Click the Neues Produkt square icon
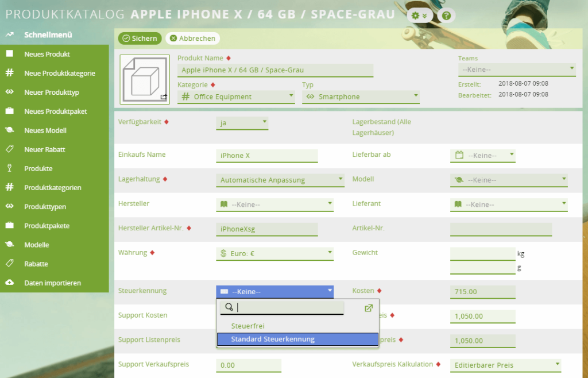 coord(10,53)
